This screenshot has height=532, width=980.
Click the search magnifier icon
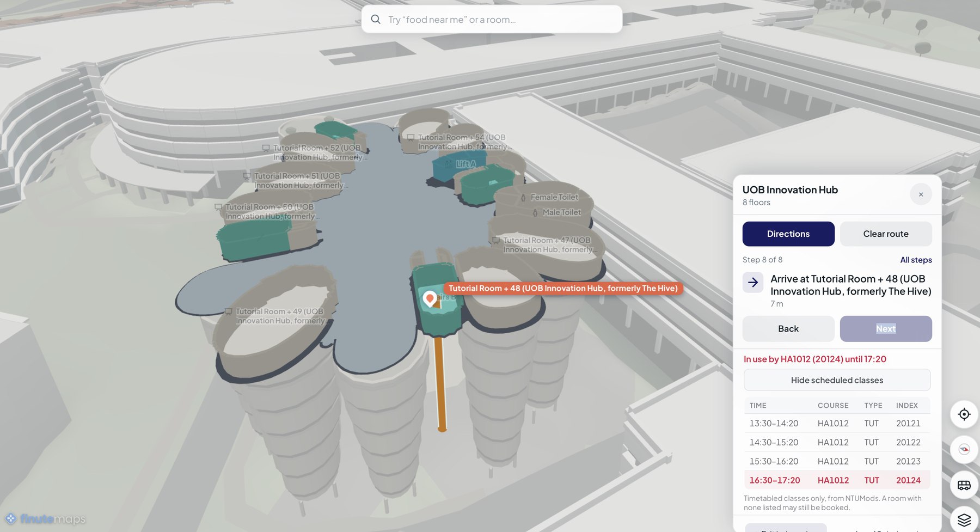click(376, 19)
